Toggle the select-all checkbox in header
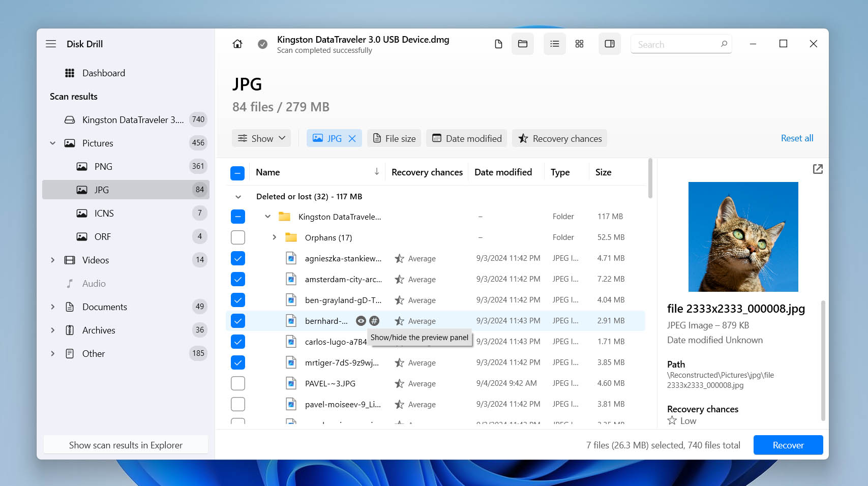Viewport: 868px width, 486px height. click(237, 173)
